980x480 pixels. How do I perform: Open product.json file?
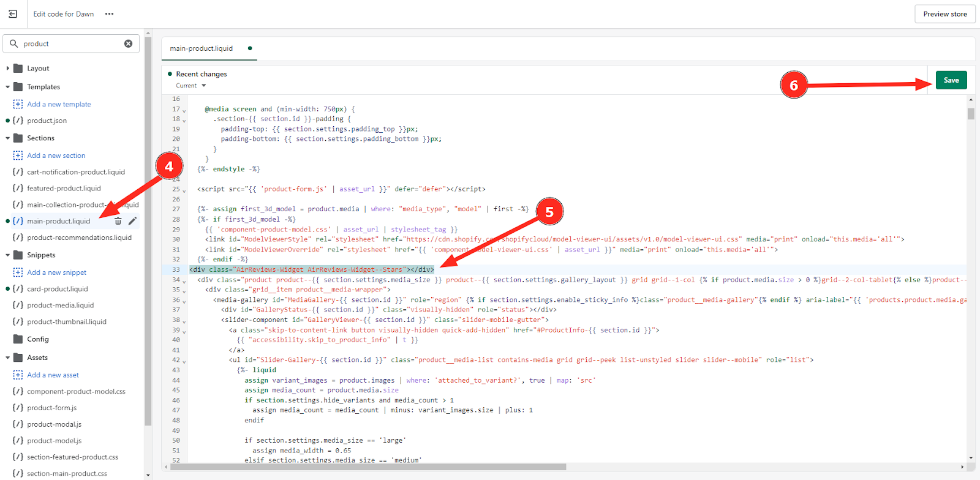point(47,121)
